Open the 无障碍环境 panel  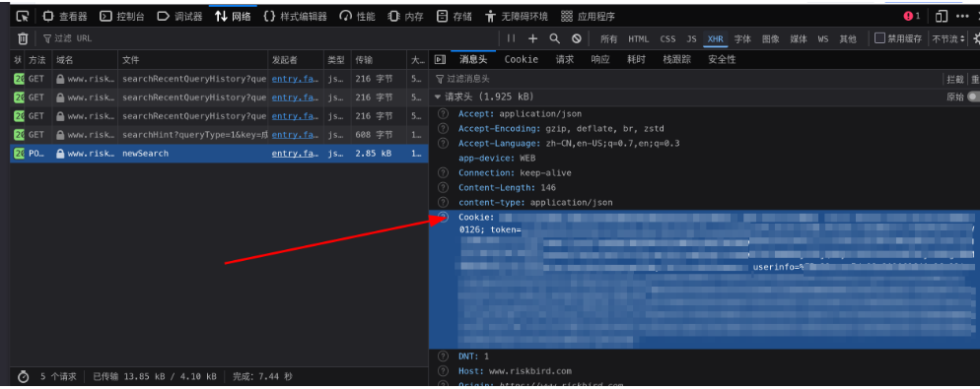pyautogui.click(x=517, y=16)
